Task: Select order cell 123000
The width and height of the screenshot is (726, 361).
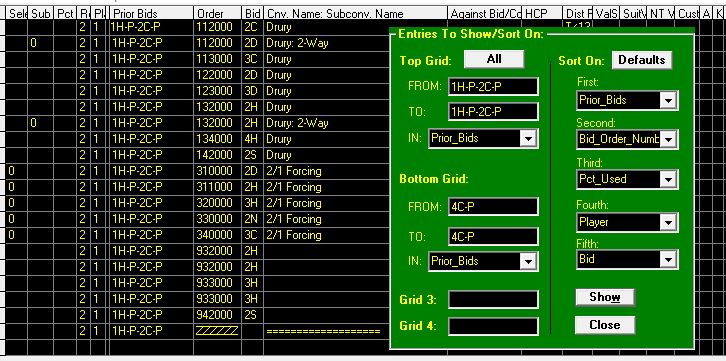Action: click(218, 91)
